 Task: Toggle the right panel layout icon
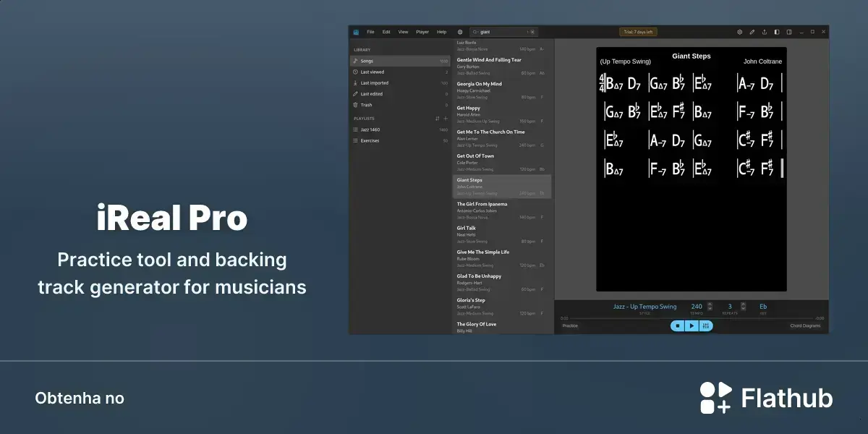tap(789, 32)
